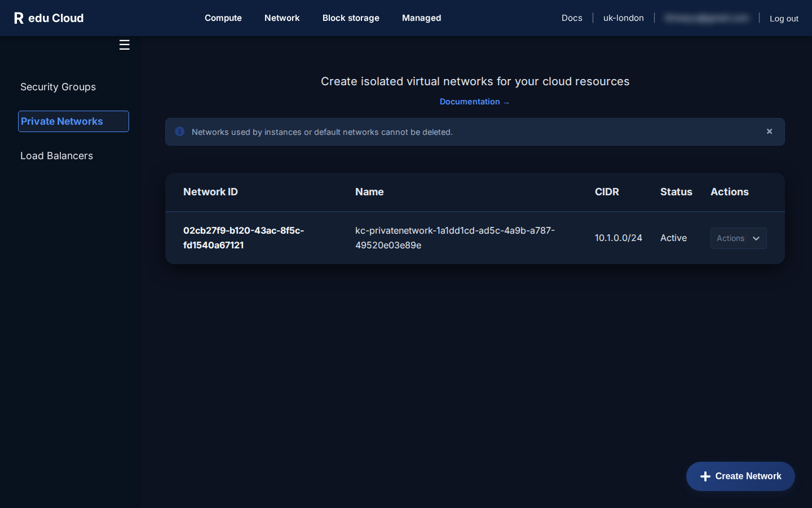
Task: Click the CIDR value 10.1.0.0/24
Action: [x=619, y=238]
